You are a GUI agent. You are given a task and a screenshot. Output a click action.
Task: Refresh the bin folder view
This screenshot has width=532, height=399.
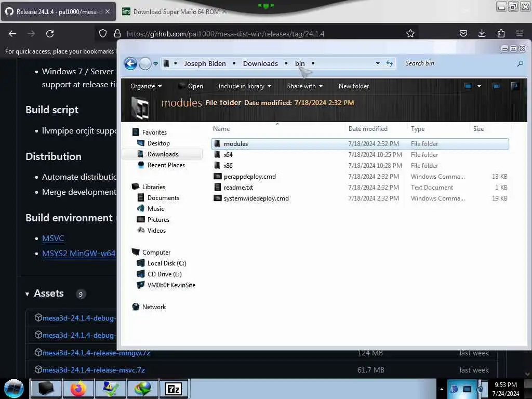click(390, 63)
